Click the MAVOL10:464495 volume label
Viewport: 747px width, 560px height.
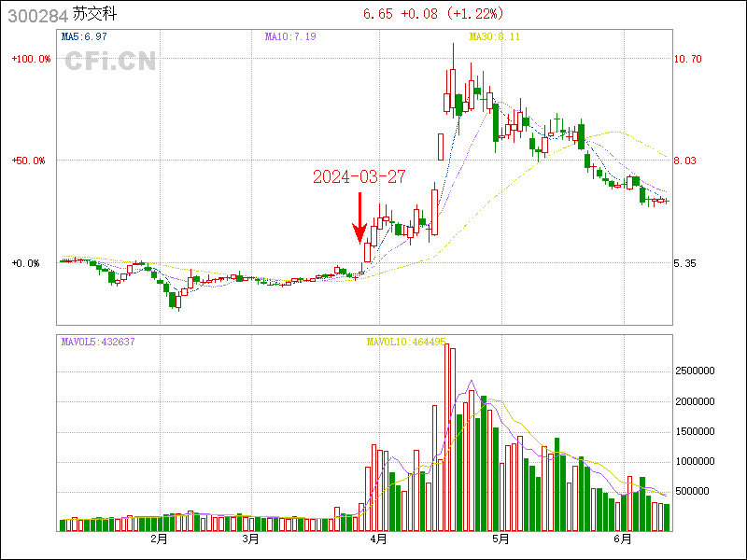click(406, 342)
